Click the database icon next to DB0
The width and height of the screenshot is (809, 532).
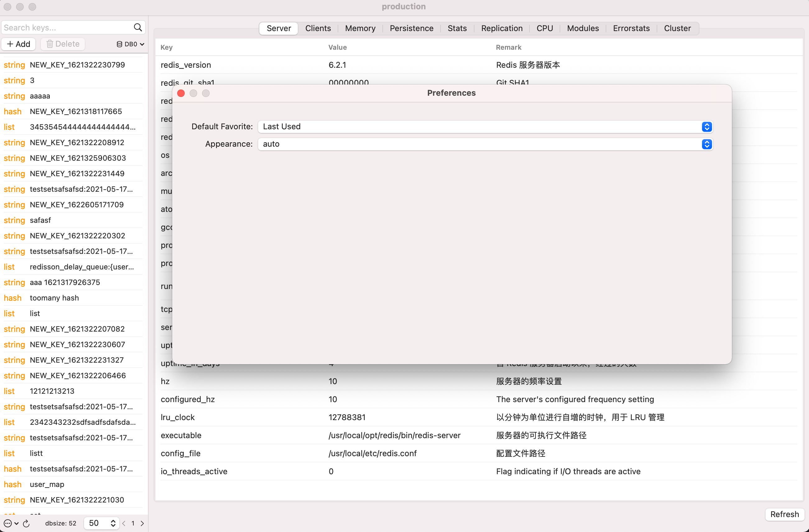tap(119, 44)
